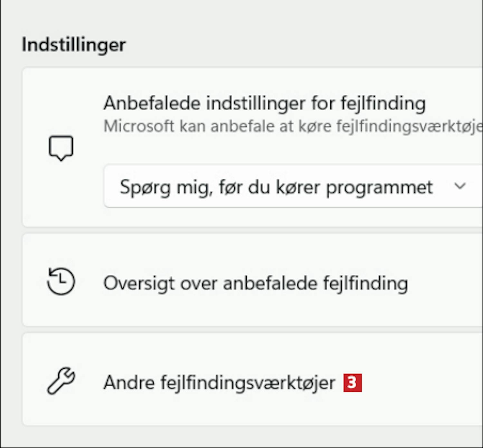483x448 pixels.
Task: Click the word "anbefalede" in the history row
Action: click(270, 283)
